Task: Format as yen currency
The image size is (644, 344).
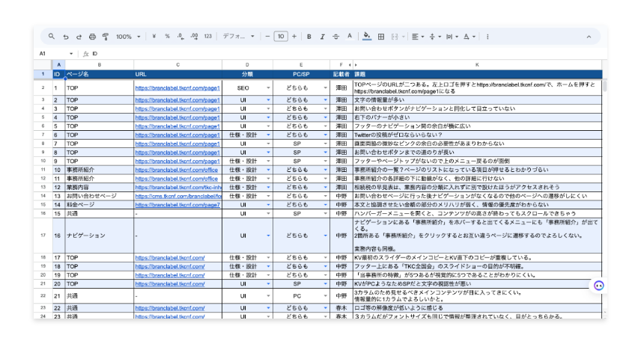Action: pos(154,37)
